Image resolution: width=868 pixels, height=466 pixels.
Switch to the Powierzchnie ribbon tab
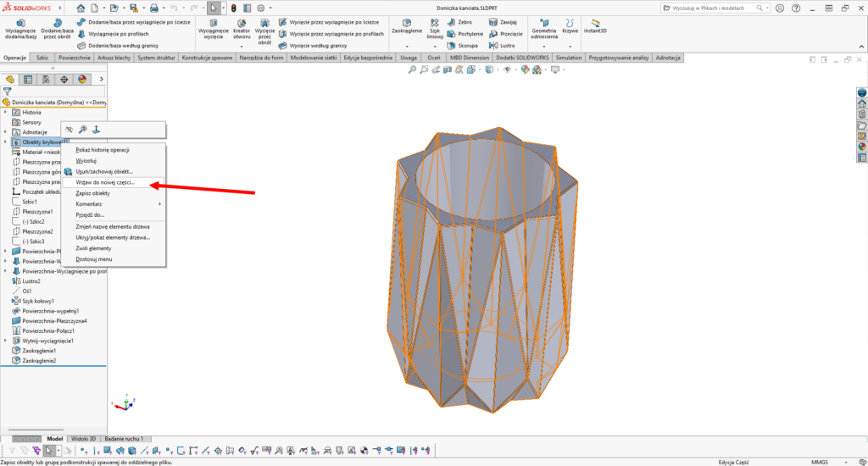click(x=75, y=58)
